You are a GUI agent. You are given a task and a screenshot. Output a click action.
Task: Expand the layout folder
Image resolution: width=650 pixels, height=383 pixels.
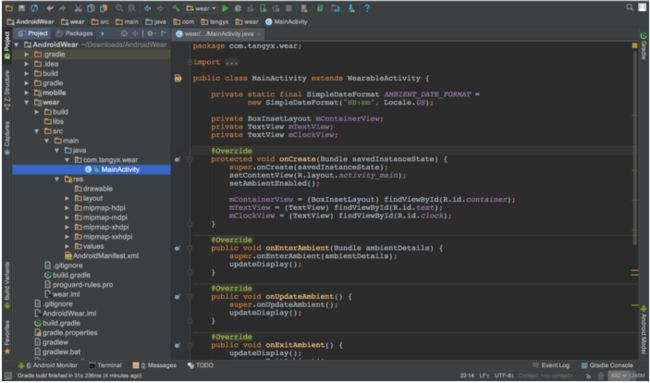67,198
